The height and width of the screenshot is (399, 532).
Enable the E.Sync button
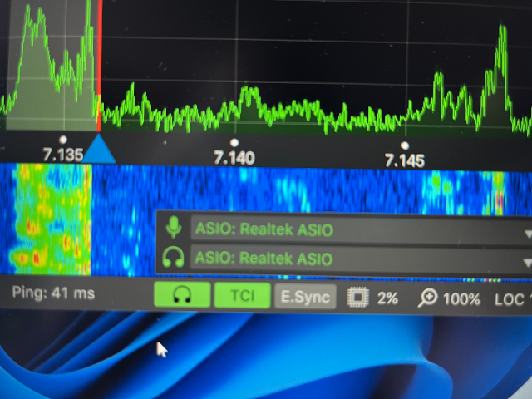[305, 297]
